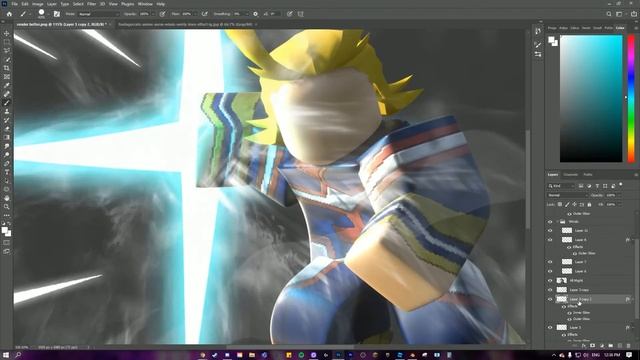Click the hue spectrum slider
Image resolution: width=640 pixels, height=360 pixels.
(x=631, y=99)
